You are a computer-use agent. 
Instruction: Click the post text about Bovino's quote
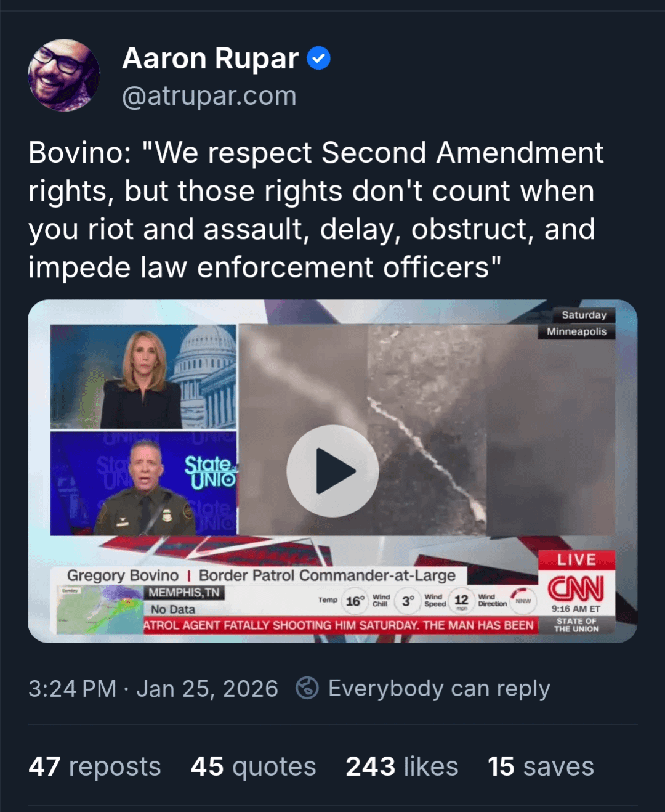pyautogui.click(x=316, y=210)
